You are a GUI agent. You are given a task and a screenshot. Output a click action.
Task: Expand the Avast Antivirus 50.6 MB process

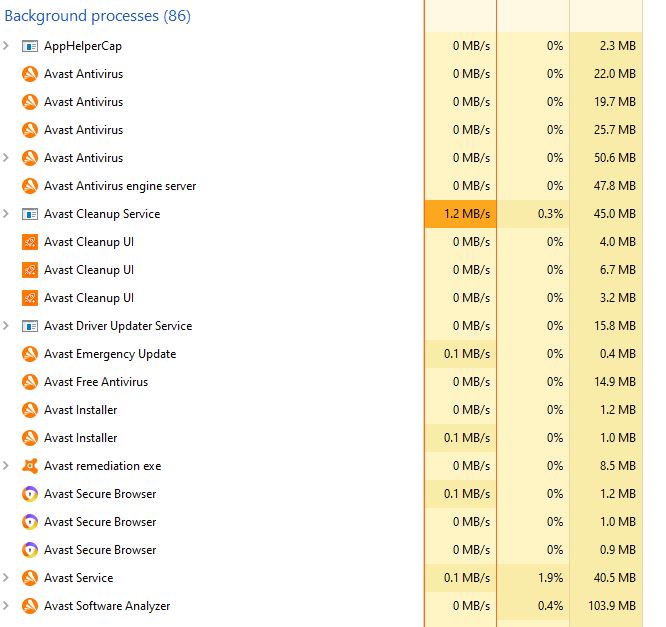coord(6,158)
